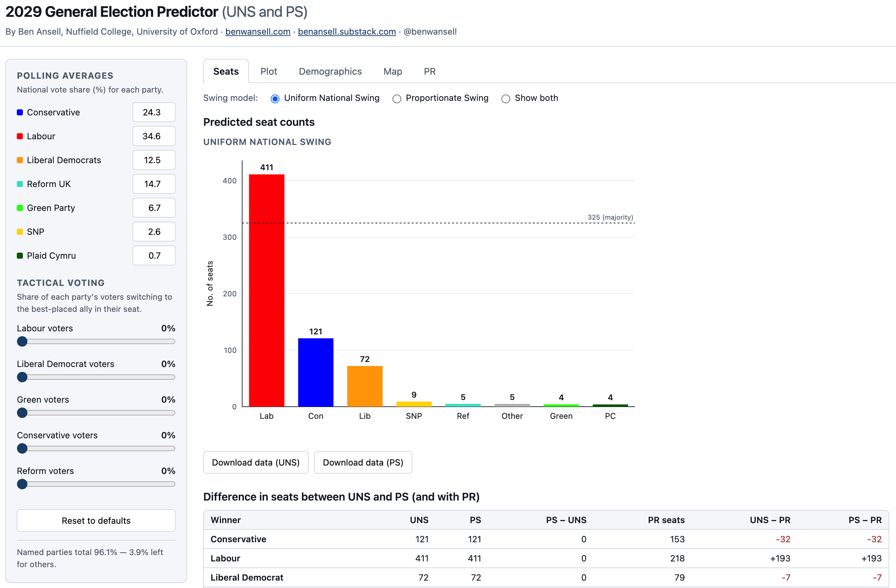Open the Demographics tab
The image size is (896, 588).
pos(330,72)
